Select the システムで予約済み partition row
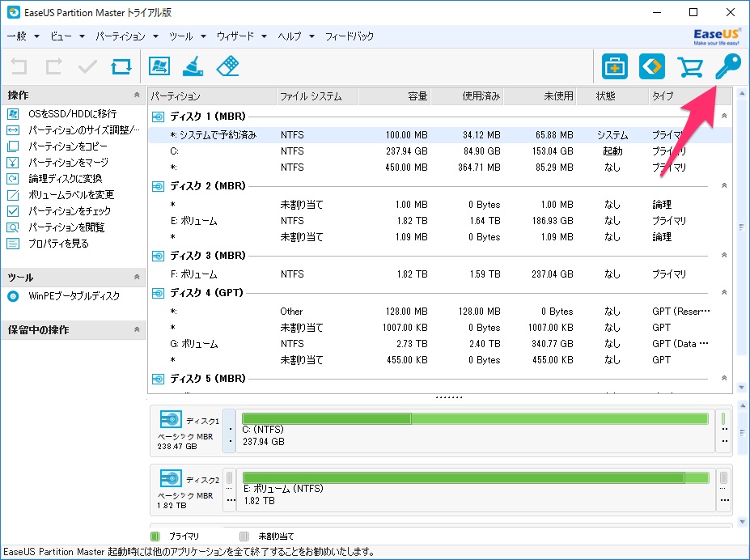Viewport: 750px width, 560px height. (439, 135)
